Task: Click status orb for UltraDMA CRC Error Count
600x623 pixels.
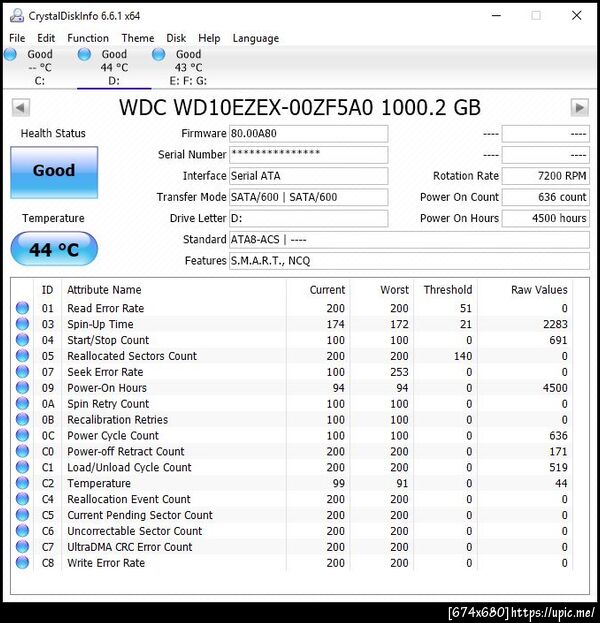Action: [x=22, y=546]
